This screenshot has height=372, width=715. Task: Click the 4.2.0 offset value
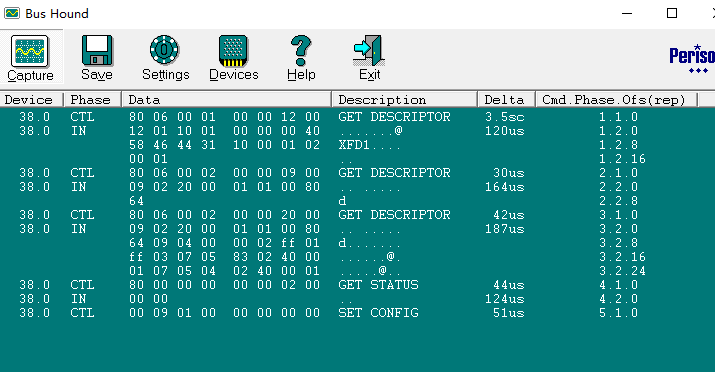[618, 299]
